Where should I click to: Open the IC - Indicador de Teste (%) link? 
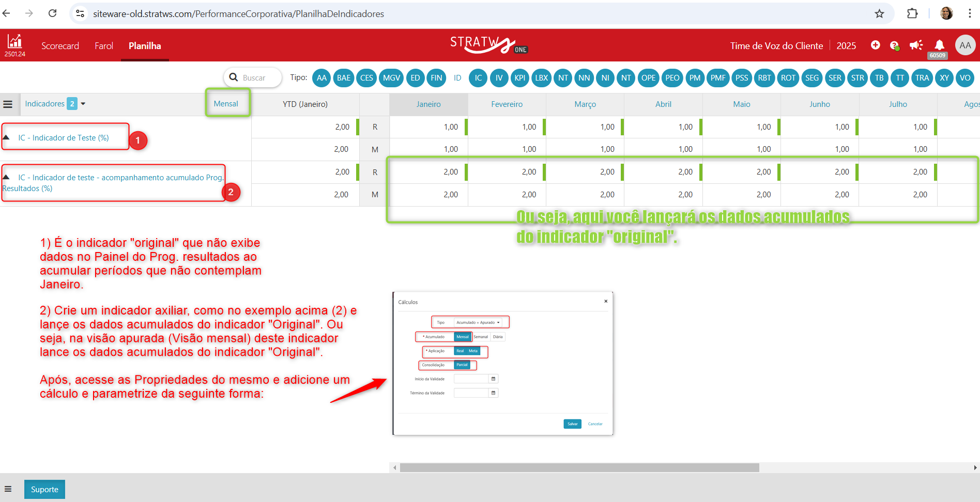click(x=64, y=138)
